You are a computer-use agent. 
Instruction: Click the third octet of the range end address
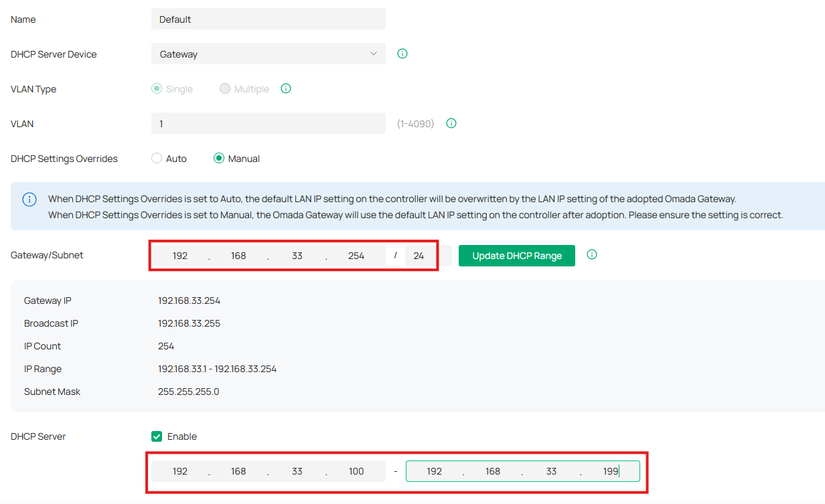(x=551, y=471)
